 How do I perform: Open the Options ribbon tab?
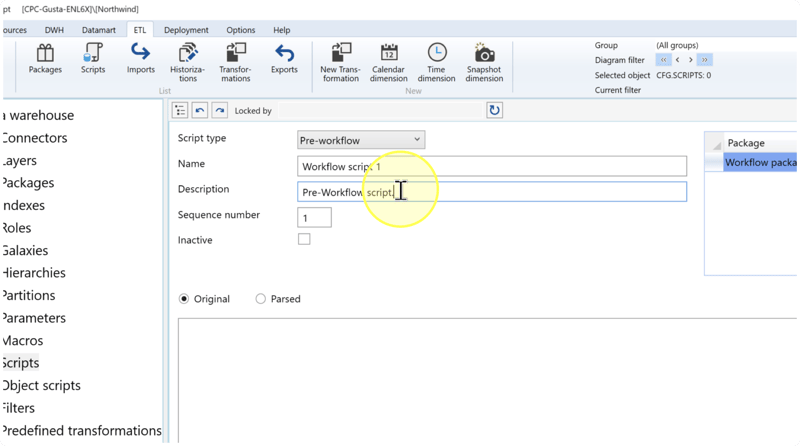[x=241, y=30]
